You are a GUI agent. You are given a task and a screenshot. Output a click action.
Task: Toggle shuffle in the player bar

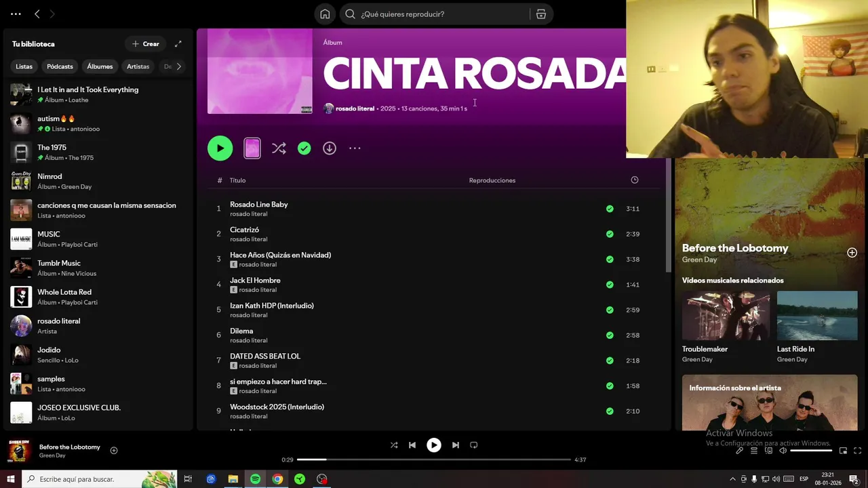point(394,445)
